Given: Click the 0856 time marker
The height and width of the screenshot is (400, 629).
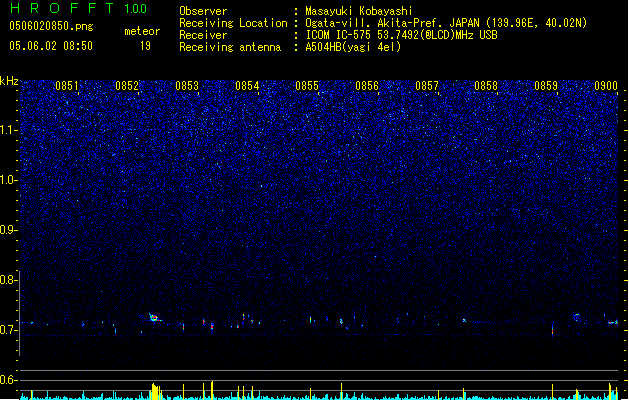Looking at the screenshot, I should [x=367, y=86].
